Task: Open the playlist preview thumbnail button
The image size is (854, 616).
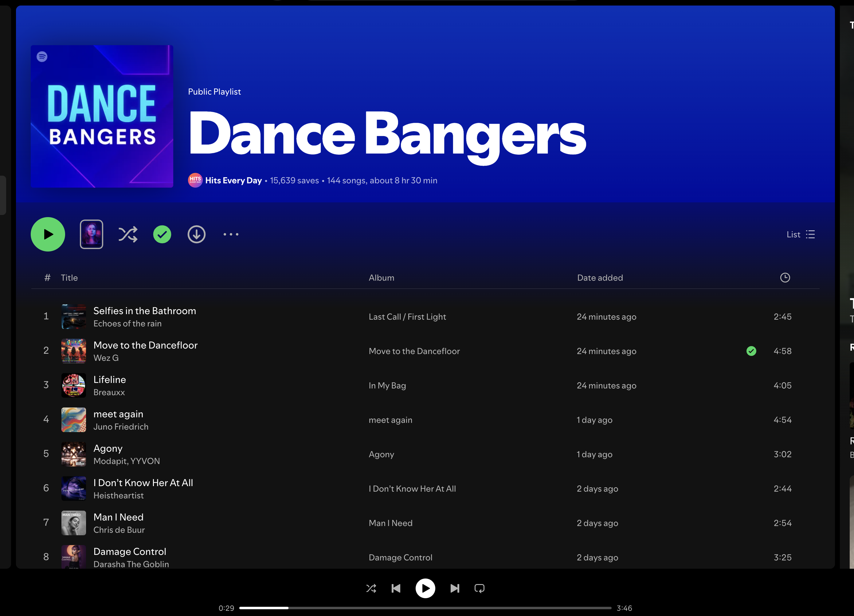Action: pos(92,234)
